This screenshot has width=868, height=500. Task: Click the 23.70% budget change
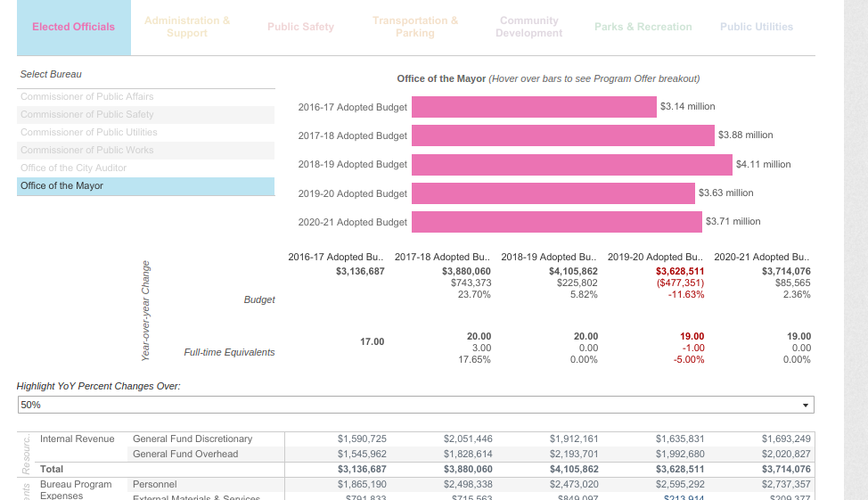point(474,295)
